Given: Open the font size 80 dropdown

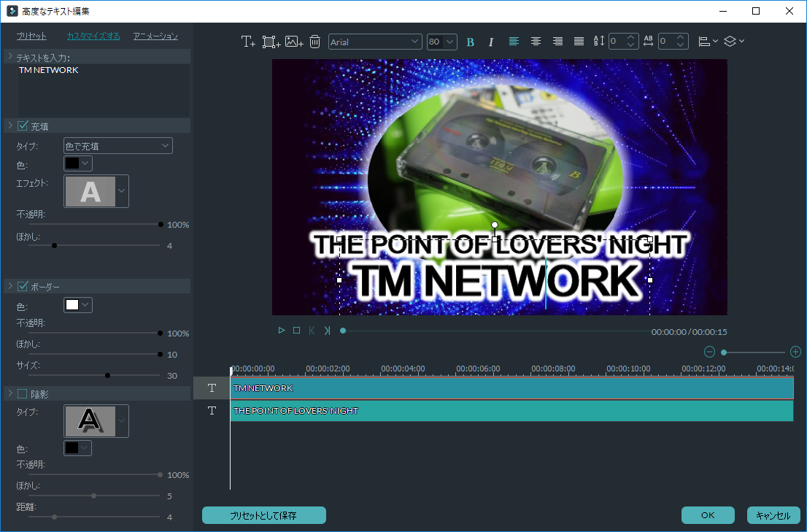Looking at the screenshot, I should pos(441,42).
